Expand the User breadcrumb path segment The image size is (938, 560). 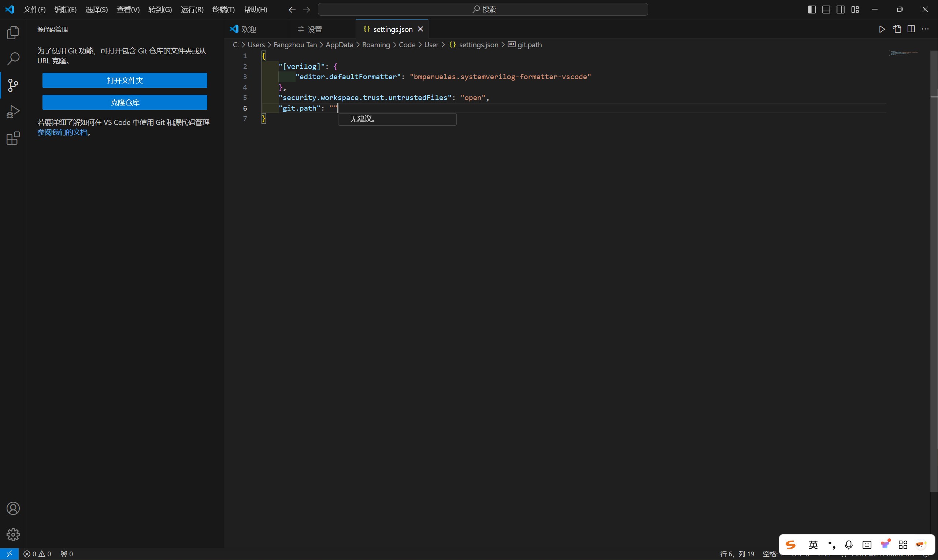click(x=431, y=44)
